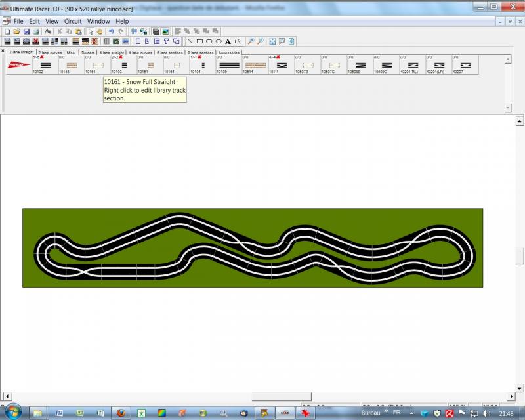The image size is (525, 420).
Task: Select the ellipse drawing tool
Action: click(x=219, y=41)
